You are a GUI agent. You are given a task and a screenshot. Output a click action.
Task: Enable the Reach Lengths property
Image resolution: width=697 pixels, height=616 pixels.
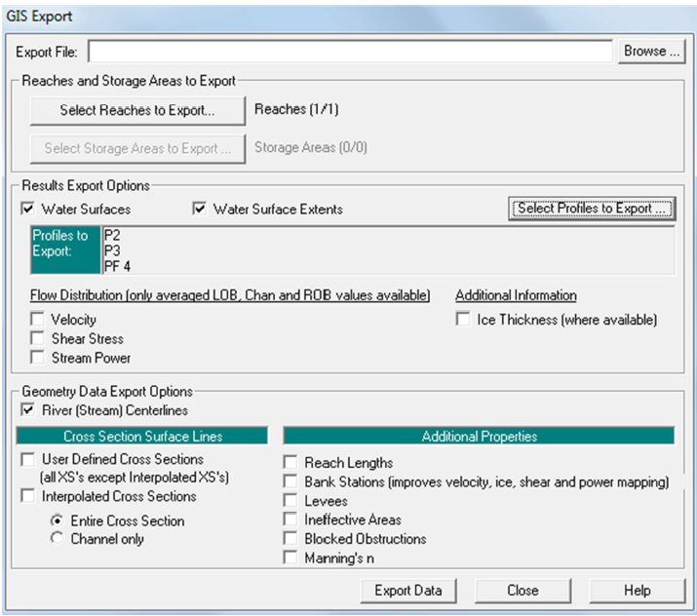point(290,462)
